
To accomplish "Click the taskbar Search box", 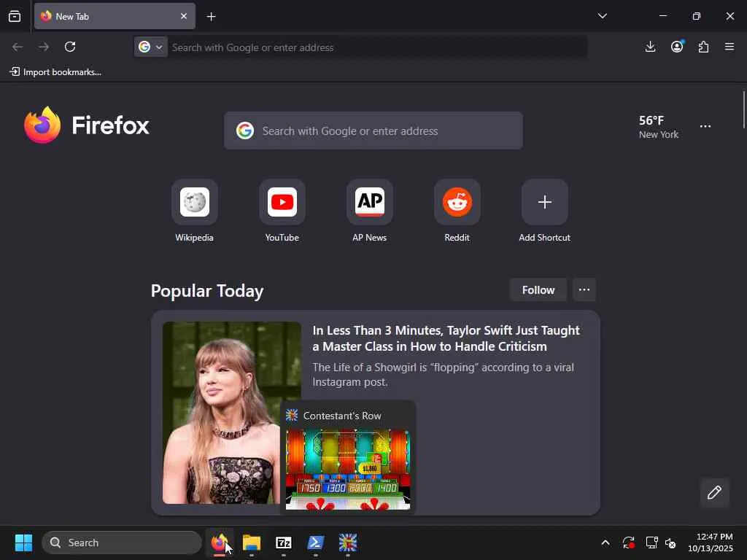I will click(122, 542).
